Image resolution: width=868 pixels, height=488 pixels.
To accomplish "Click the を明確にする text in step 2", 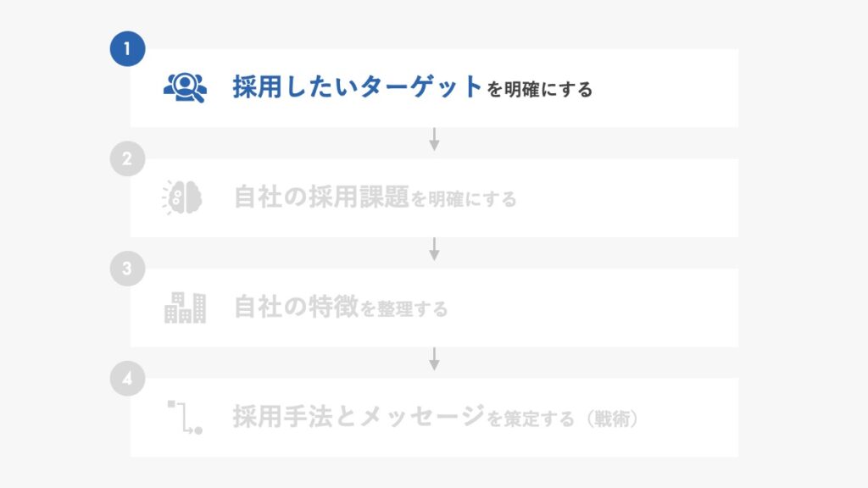I will pyautogui.click(x=464, y=199).
